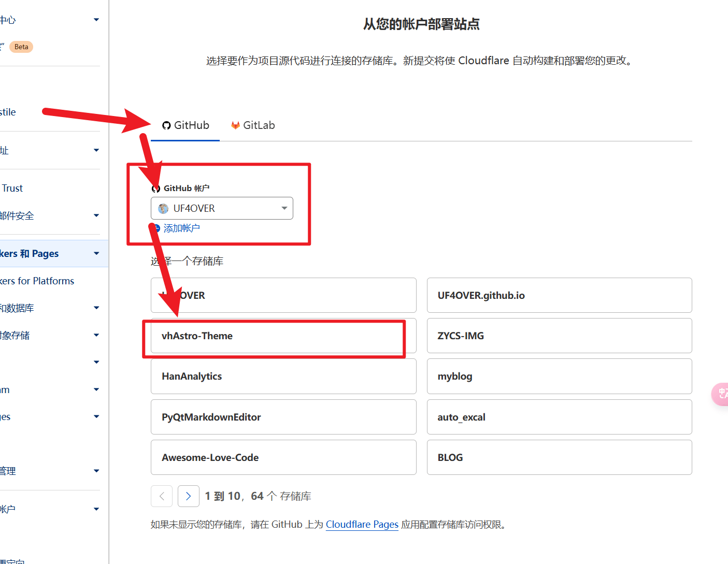Click the 添加帐户 link

181,228
